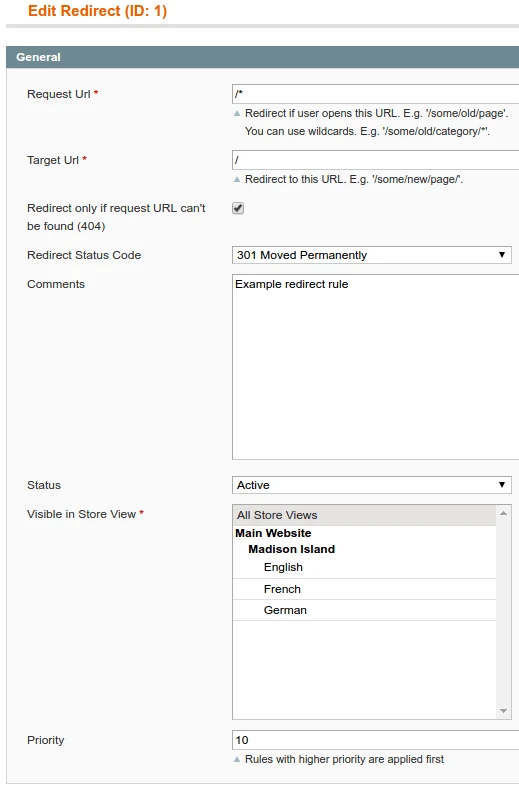519x790 pixels.
Task: Click store view list scroll up arrow
Action: click(x=503, y=513)
